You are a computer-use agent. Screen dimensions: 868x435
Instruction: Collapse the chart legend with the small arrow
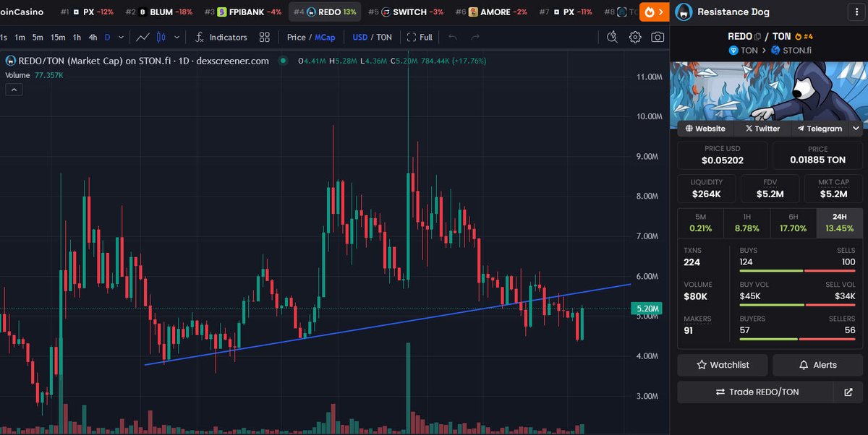click(14, 90)
